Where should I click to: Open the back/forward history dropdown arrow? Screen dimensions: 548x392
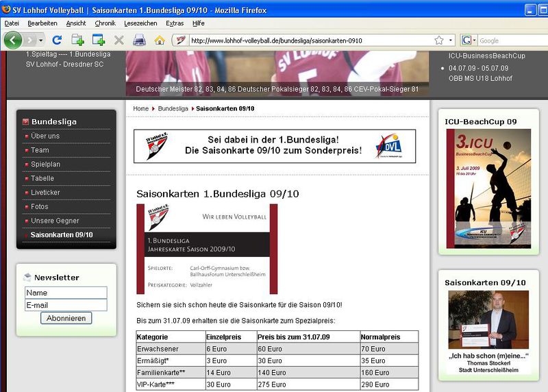[41, 40]
